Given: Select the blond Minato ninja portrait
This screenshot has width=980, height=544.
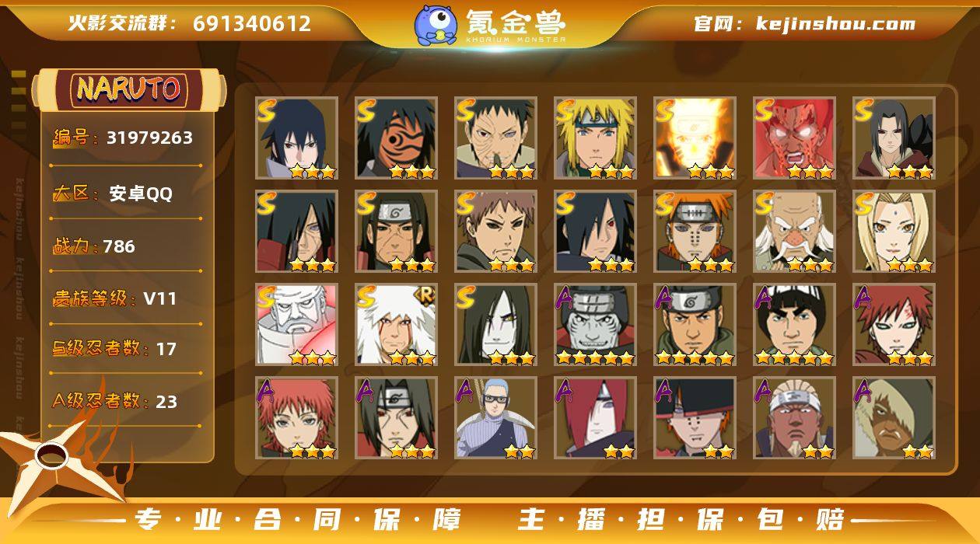Looking at the screenshot, I should tap(596, 138).
